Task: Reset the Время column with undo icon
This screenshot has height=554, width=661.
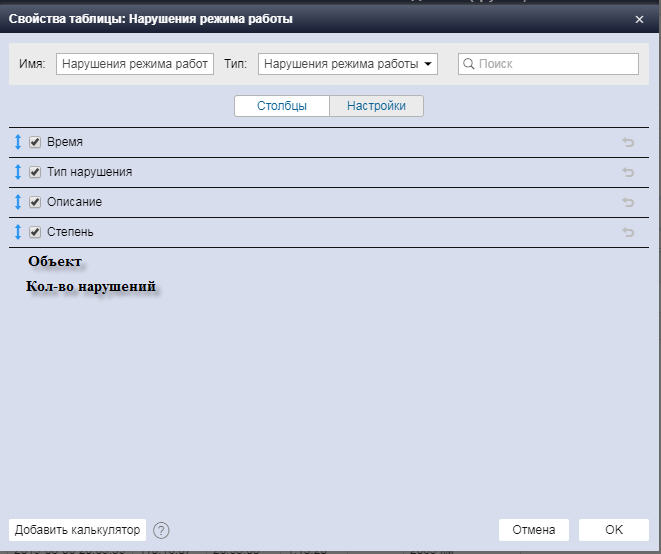Action: point(628,142)
